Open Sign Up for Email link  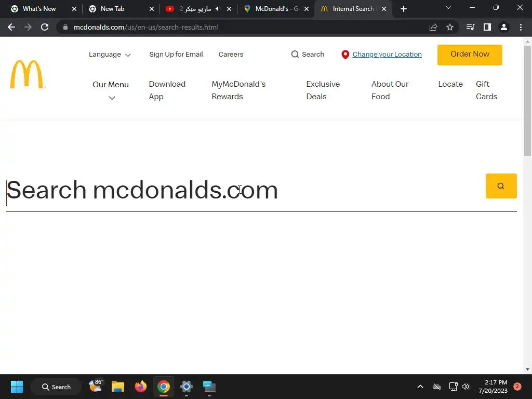click(176, 54)
